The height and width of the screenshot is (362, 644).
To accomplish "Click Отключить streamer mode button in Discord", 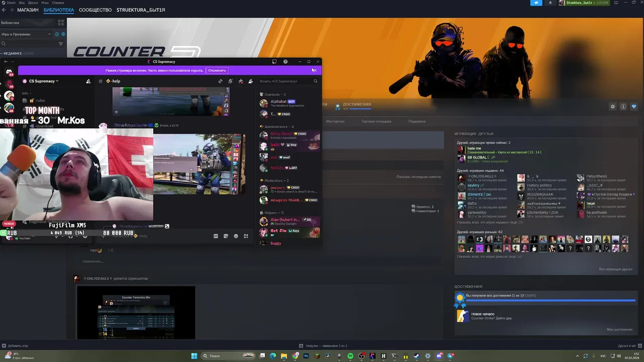I will click(217, 70).
